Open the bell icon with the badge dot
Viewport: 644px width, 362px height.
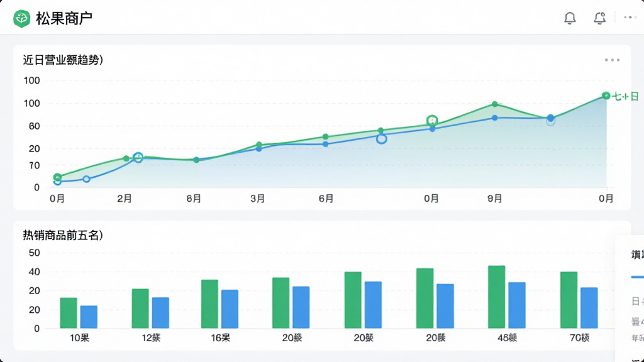point(599,18)
